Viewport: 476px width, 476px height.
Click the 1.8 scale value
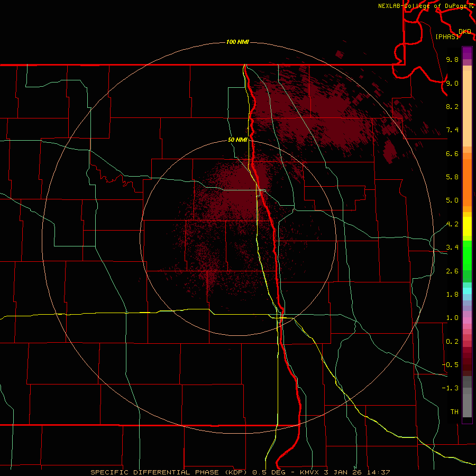coord(452,295)
